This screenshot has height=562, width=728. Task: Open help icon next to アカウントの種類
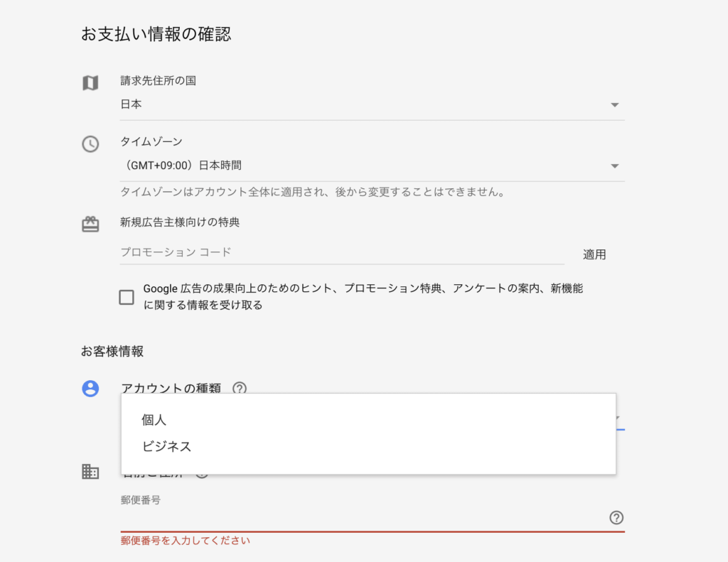(240, 388)
